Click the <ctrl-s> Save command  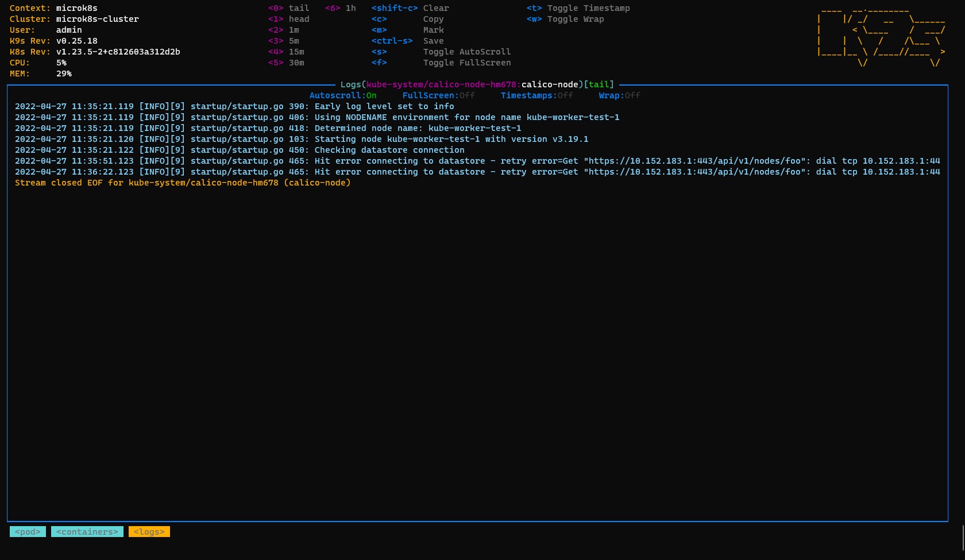pos(408,41)
